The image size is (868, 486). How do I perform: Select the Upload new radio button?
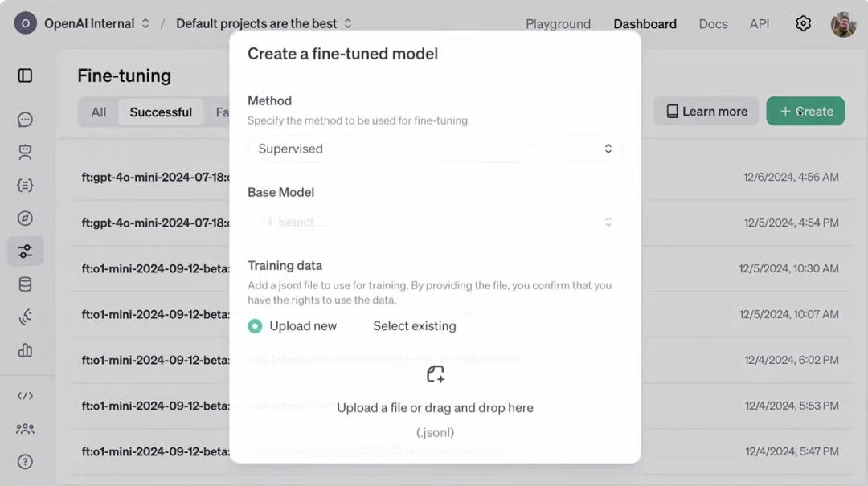[255, 326]
